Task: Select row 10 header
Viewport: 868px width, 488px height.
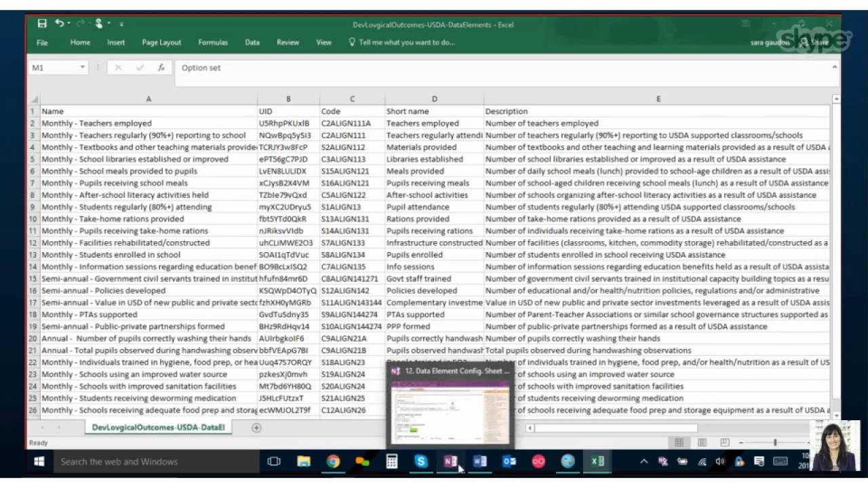Action: 33,219
